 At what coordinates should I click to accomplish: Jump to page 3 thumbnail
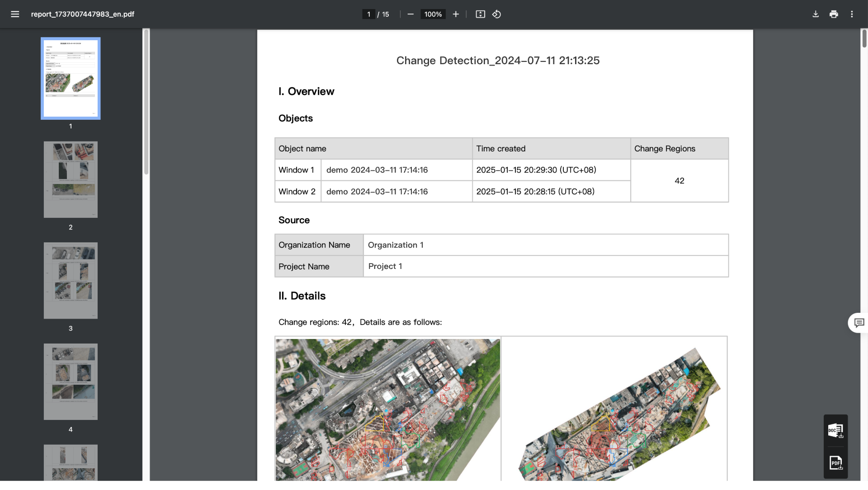(x=71, y=280)
